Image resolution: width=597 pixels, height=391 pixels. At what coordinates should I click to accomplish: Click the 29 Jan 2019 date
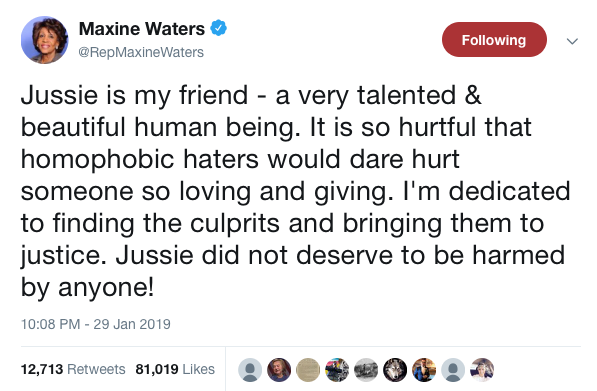pyautogui.click(x=132, y=324)
